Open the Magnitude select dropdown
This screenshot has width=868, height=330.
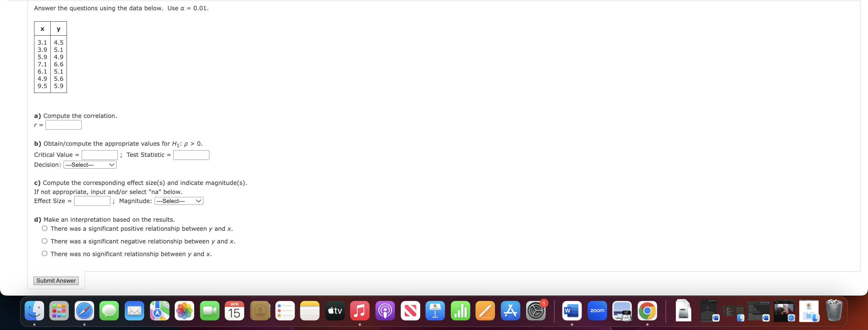(x=179, y=201)
